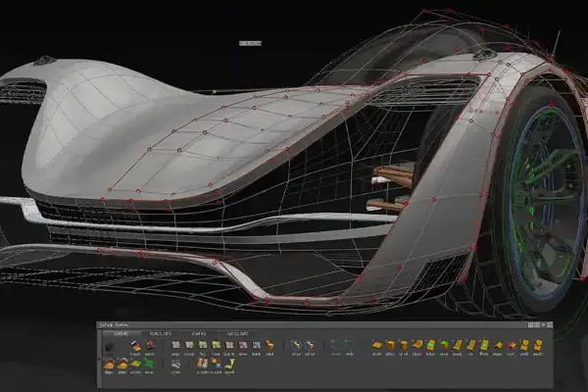Switch to the second shelf tab
This screenshot has height=392, width=588.
[x=159, y=333]
